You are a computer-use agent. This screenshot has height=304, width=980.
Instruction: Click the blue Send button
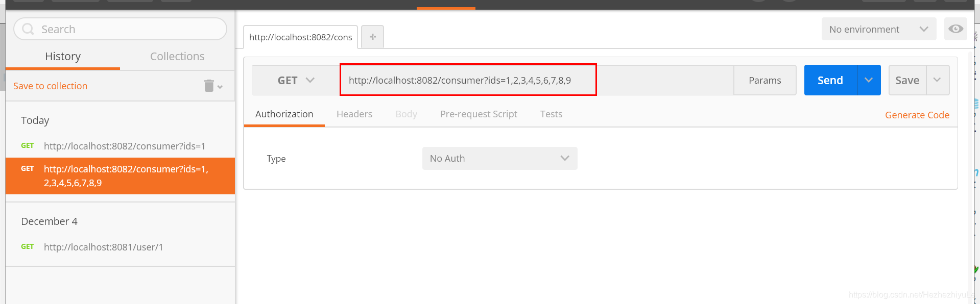coord(830,80)
